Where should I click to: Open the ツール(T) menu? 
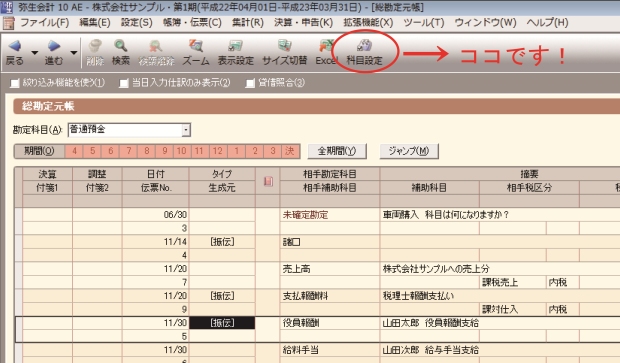[424, 23]
